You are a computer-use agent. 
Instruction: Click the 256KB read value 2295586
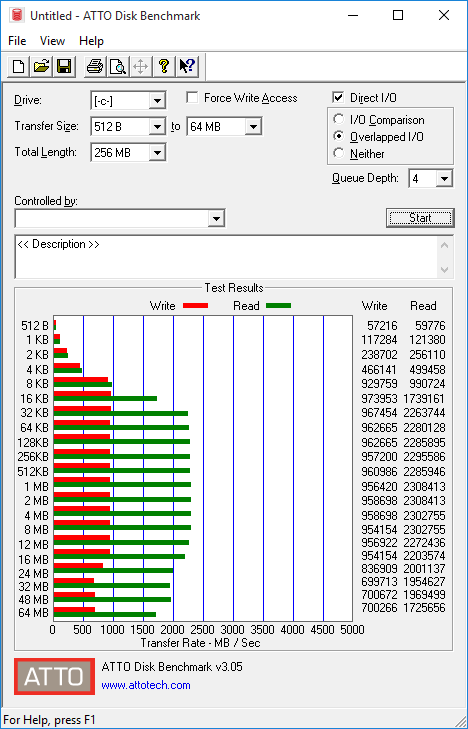pos(424,457)
